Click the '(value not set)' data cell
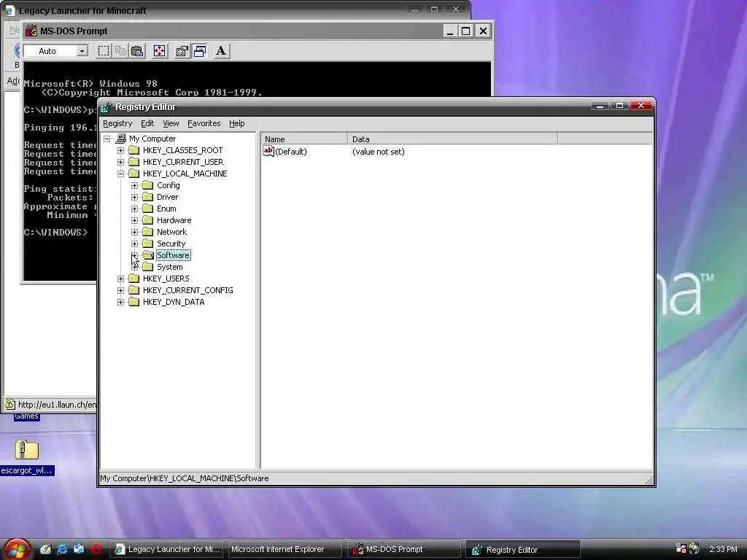This screenshot has width=747, height=560. pos(379,152)
